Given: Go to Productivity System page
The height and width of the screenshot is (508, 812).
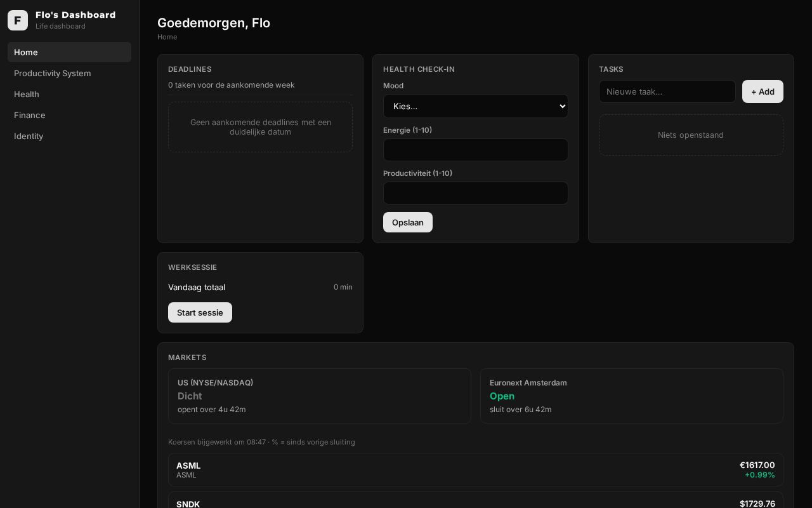Looking at the screenshot, I should tap(69, 73).
